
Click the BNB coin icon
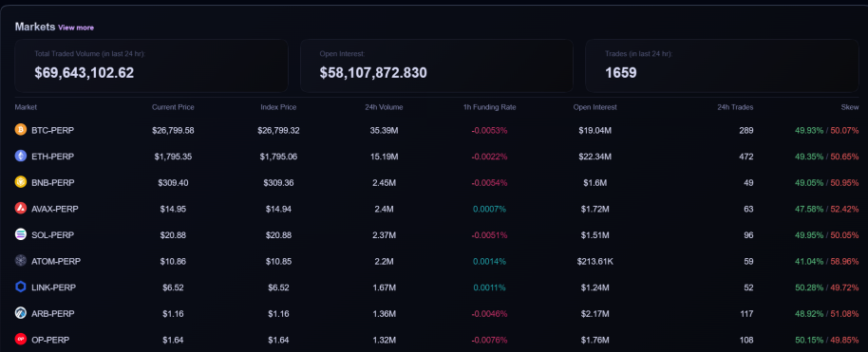(x=21, y=182)
